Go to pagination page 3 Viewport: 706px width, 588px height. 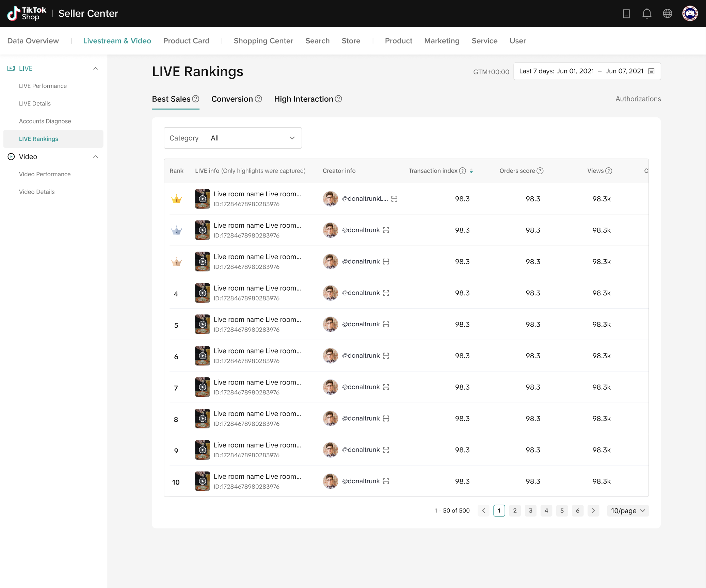point(530,510)
